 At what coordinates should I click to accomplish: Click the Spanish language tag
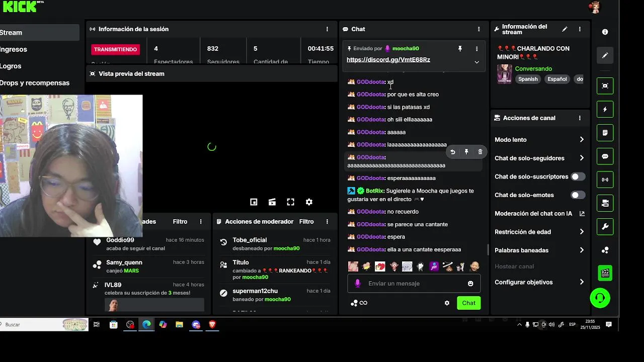(528, 79)
